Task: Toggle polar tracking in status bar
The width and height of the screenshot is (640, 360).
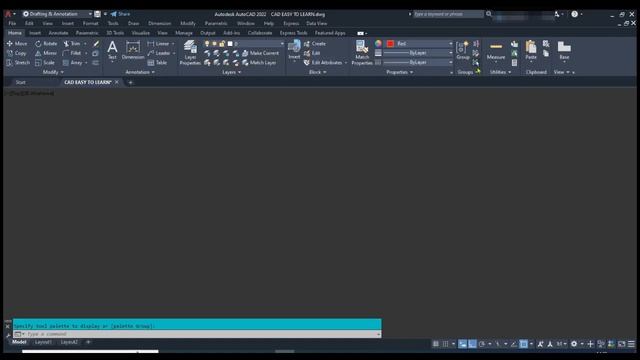Action: [x=482, y=344]
